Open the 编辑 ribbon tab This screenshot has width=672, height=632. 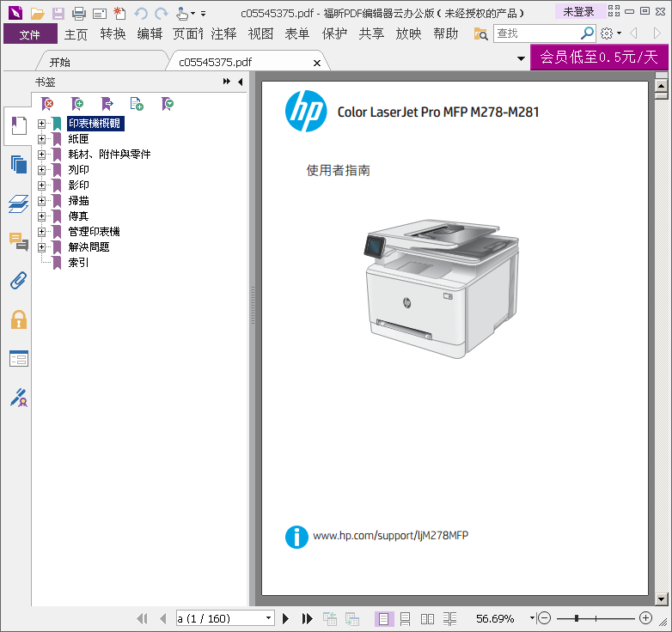click(150, 33)
